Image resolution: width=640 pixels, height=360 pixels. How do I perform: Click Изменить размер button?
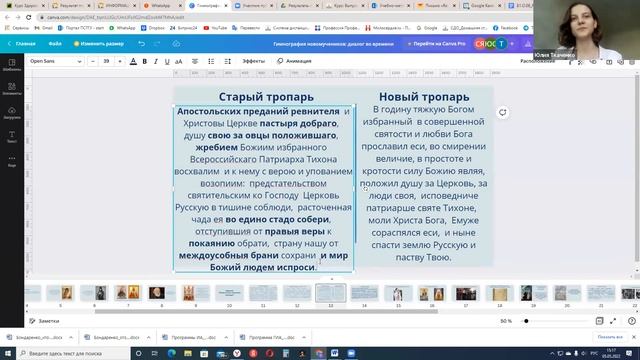99,44
